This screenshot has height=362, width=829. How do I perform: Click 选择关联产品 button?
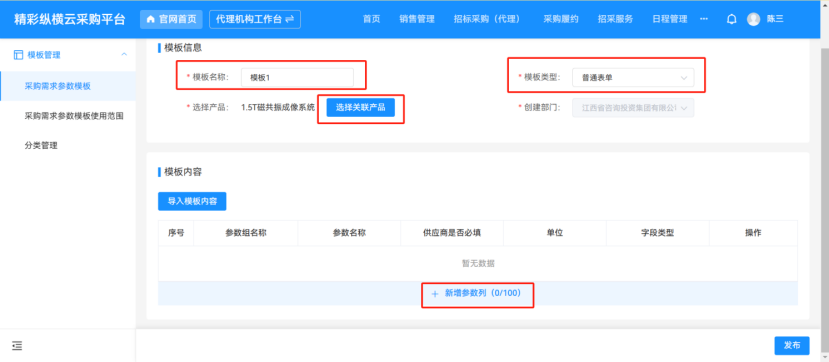[361, 108]
